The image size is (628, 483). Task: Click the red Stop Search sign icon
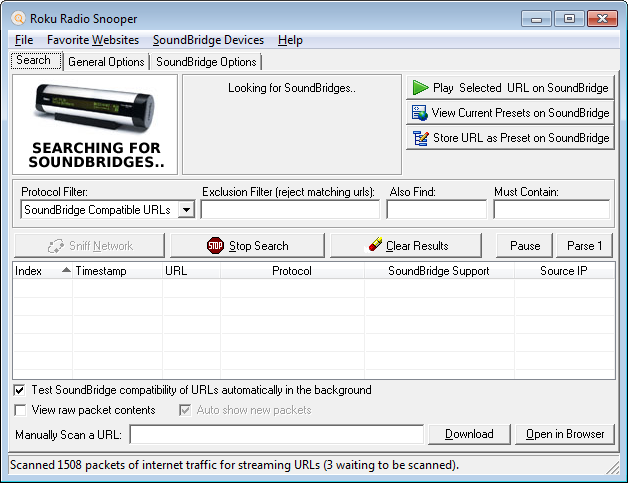point(215,246)
